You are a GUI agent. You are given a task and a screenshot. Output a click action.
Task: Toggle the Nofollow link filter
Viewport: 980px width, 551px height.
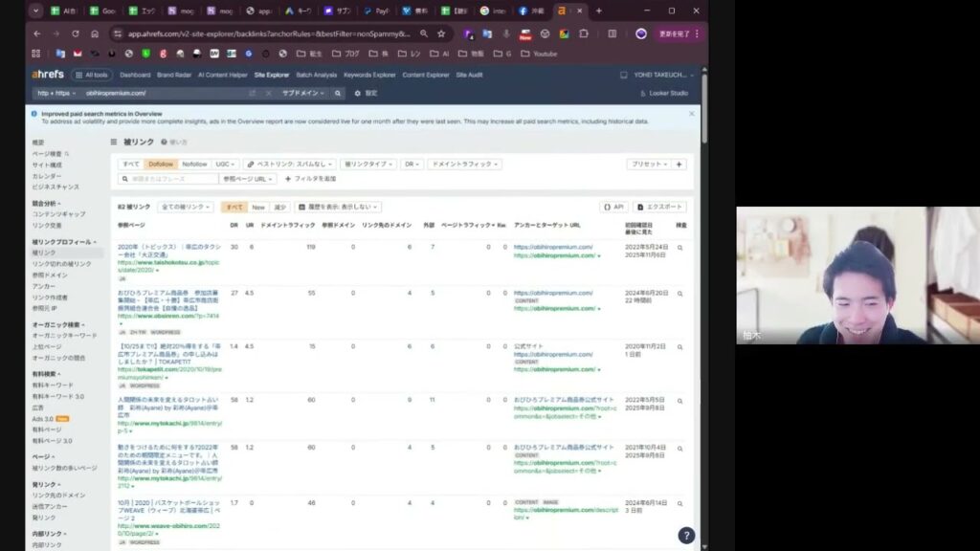pyautogui.click(x=194, y=164)
